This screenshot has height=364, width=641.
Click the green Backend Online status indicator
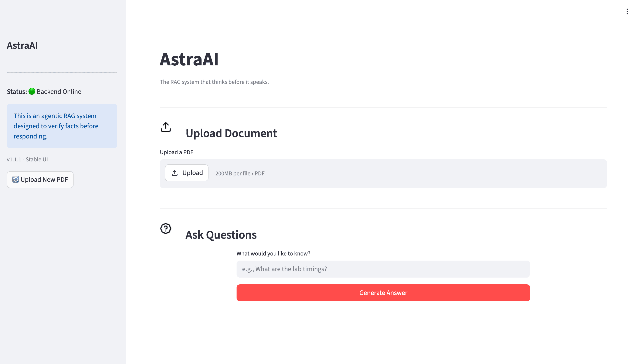(31, 91)
